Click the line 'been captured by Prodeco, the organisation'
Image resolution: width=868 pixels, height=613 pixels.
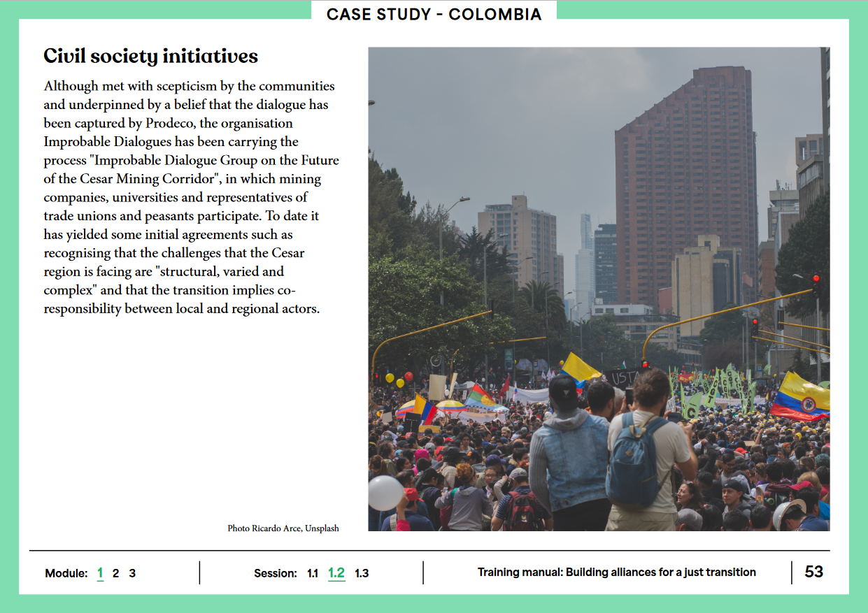point(169,123)
